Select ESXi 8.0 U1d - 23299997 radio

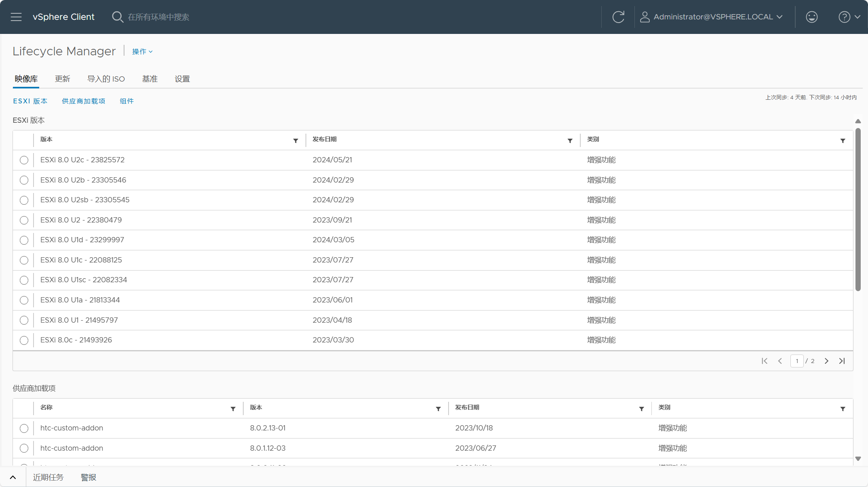[x=24, y=240]
